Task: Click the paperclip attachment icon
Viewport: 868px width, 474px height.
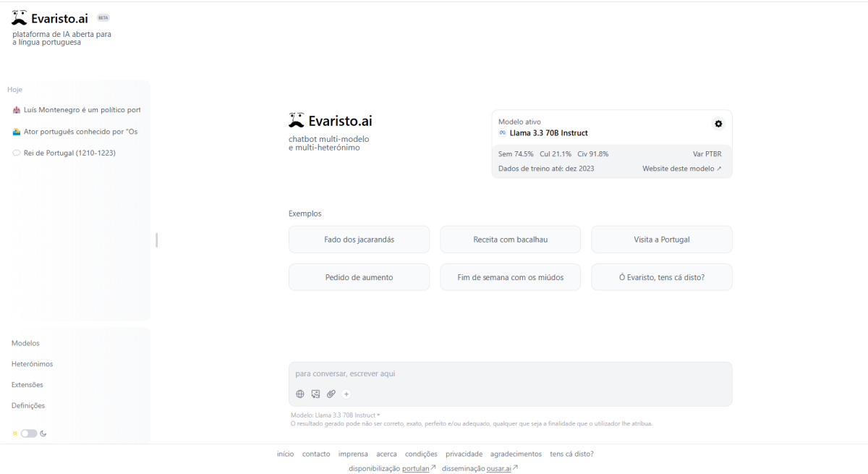Action: coord(331,394)
